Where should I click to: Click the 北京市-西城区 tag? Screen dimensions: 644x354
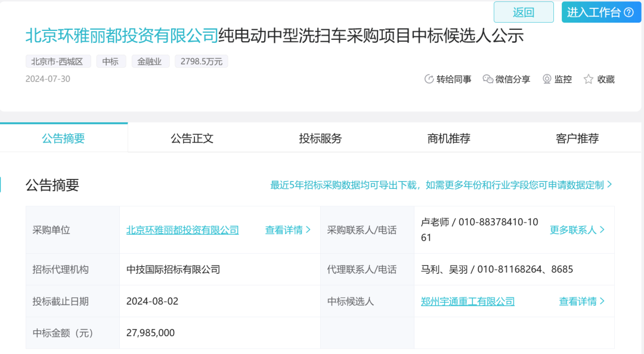(x=58, y=61)
